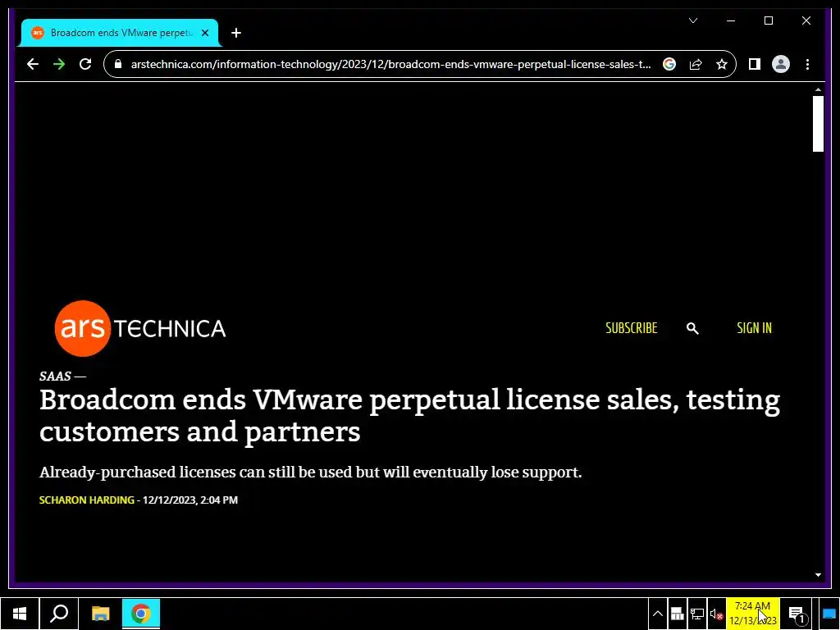Open the SIGN IN link
This screenshot has width=840, height=630.
[x=755, y=328]
